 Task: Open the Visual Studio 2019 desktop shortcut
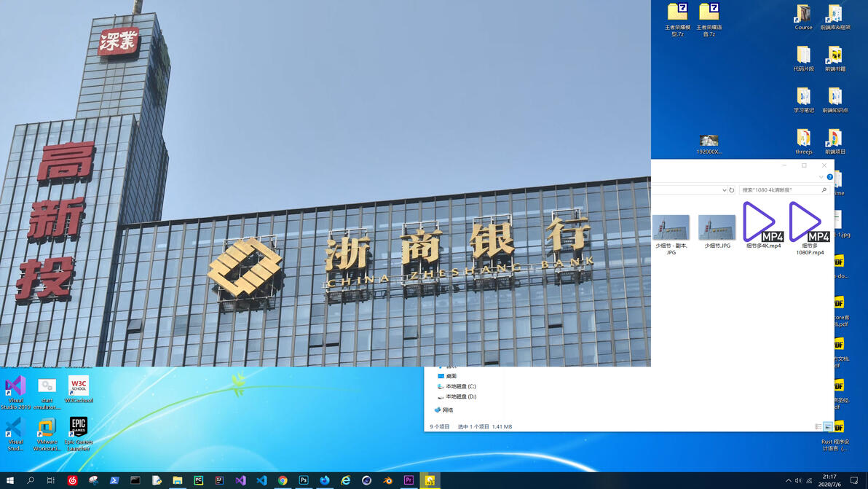click(15, 393)
